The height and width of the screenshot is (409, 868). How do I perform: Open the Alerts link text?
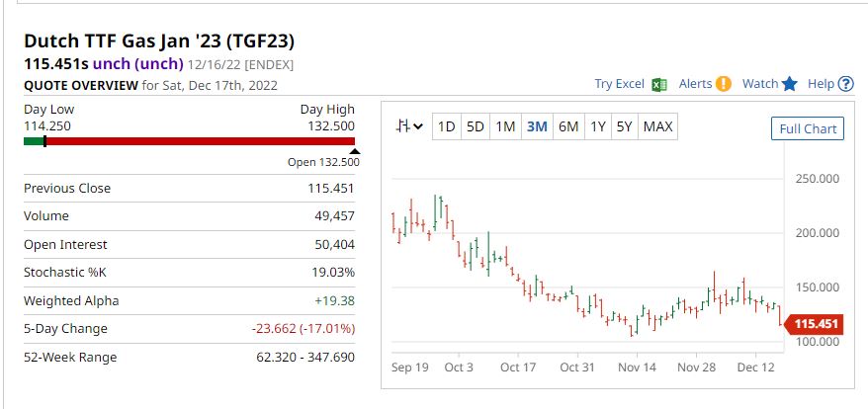pos(695,84)
